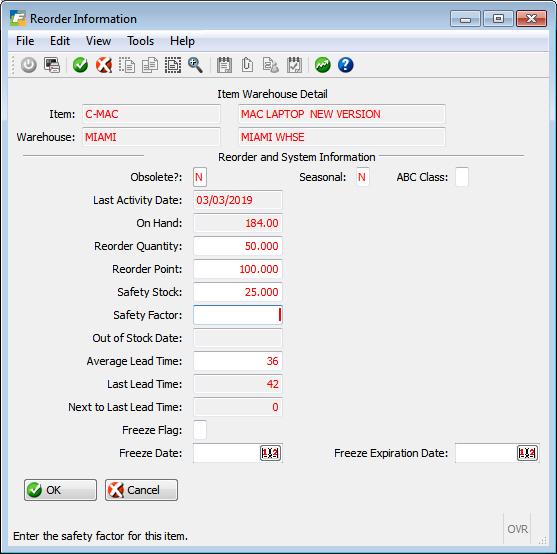Click into the Reorder Point field

(x=238, y=269)
